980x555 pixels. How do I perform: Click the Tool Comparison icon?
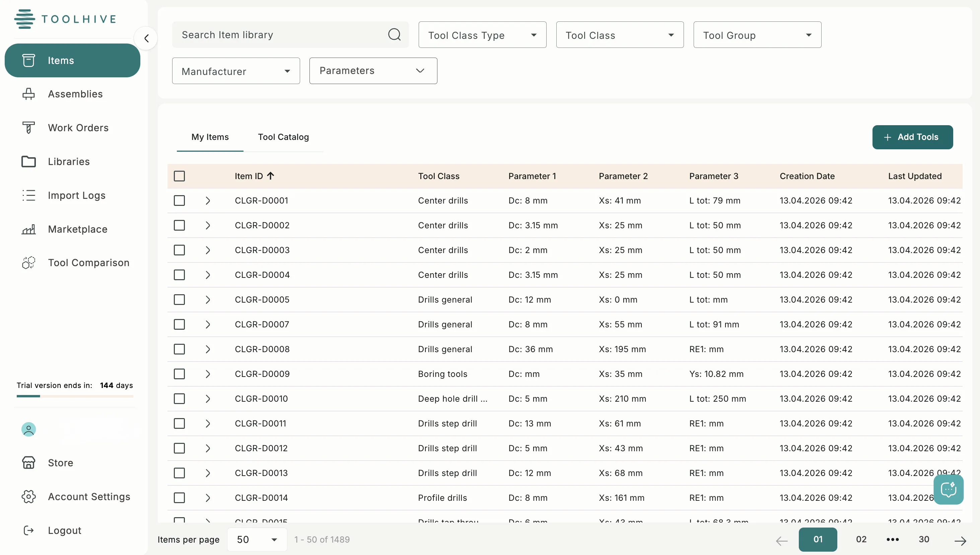pos(28,263)
